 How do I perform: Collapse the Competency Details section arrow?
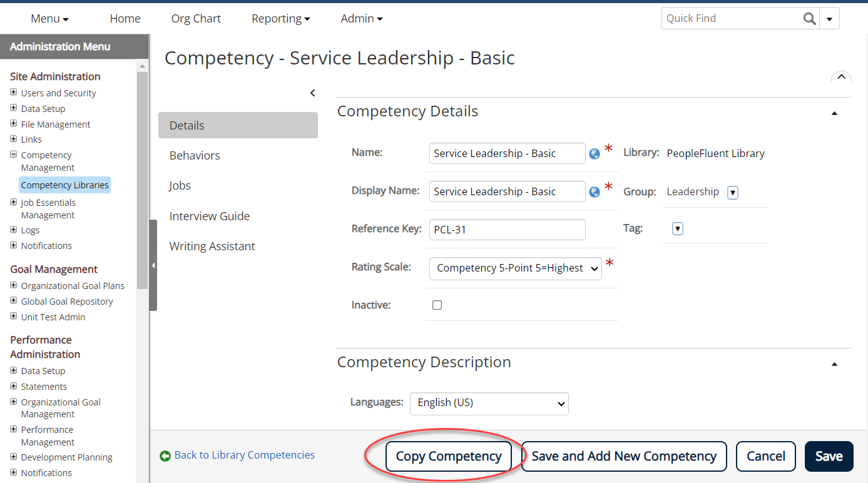click(834, 114)
